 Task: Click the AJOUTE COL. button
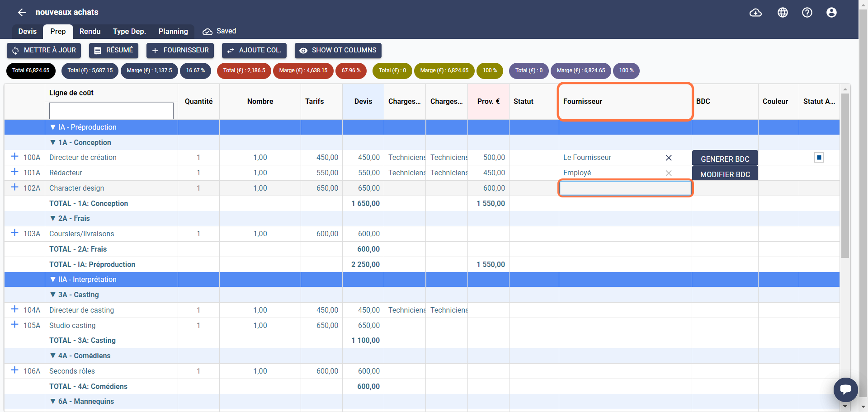[x=254, y=51]
